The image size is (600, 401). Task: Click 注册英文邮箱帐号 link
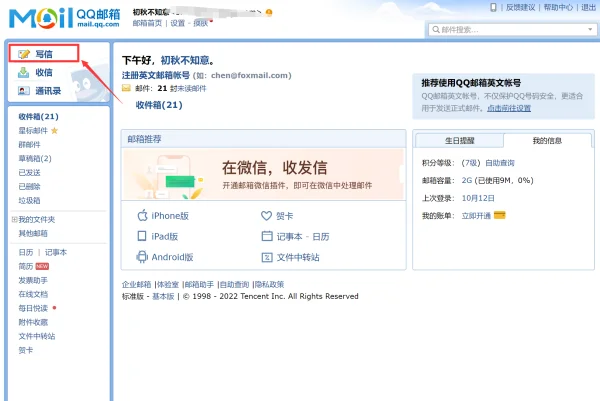(156, 75)
